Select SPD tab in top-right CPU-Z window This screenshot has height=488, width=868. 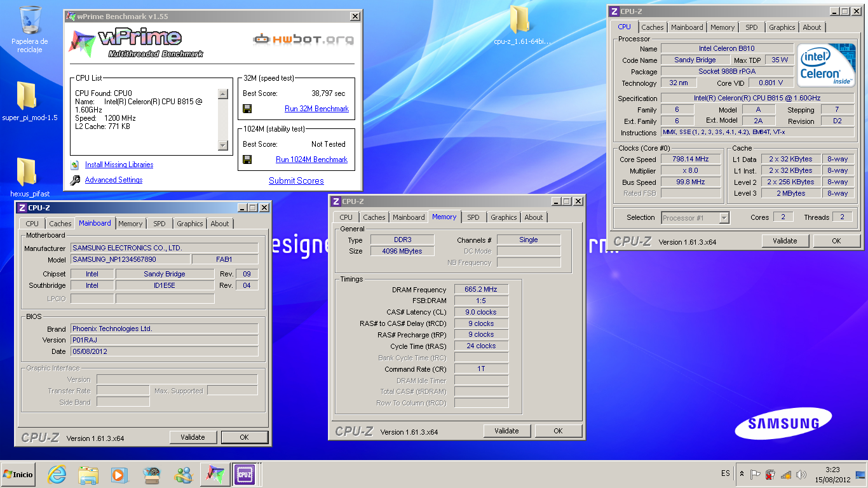752,27
